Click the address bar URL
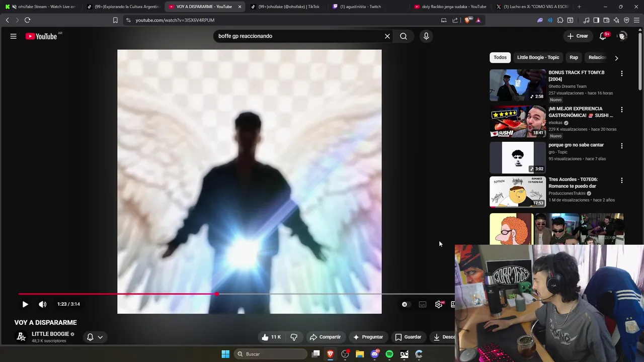The height and width of the screenshot is (362, 644). (175, 20)
